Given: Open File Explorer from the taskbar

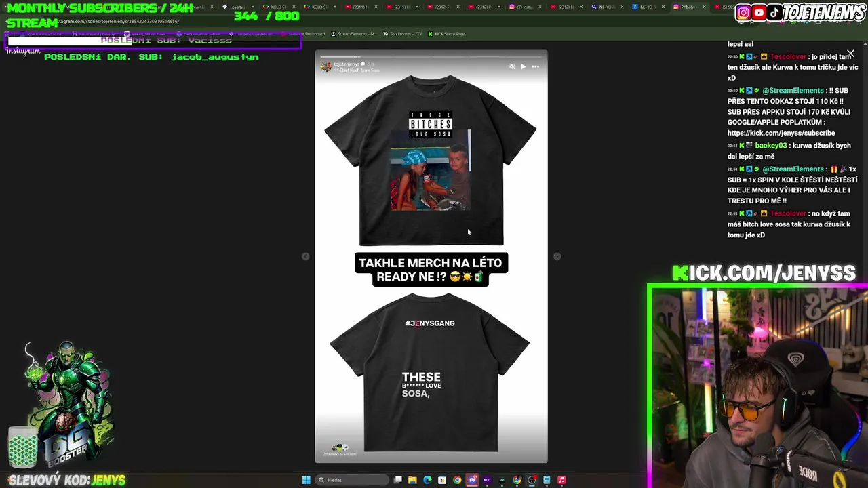Looking at the screenshot, I should [412, 480].
